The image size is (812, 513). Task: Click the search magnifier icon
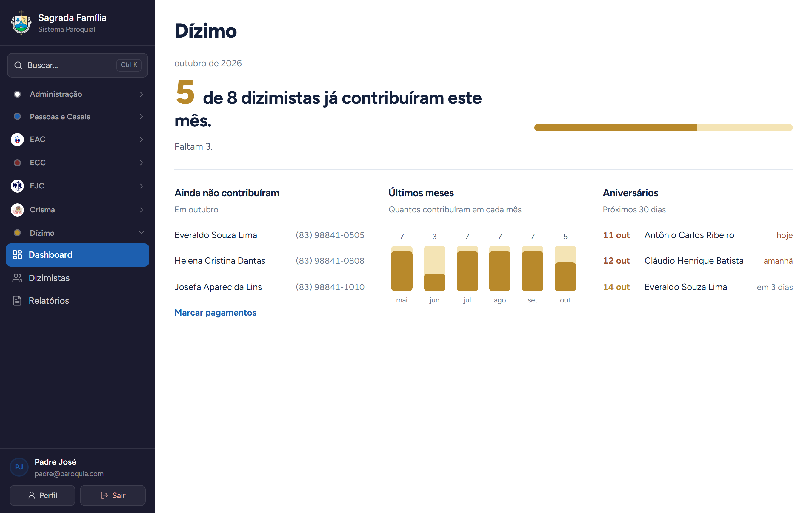tap(18, 65)
